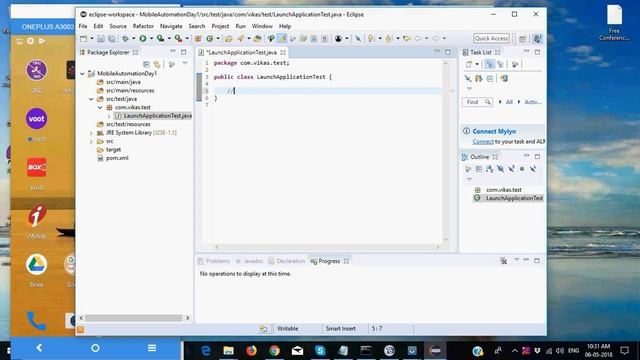Viewport: 640px width, 360px height.
Task: Open the Debug button dropdown arrow
Action: coord(133,38)
